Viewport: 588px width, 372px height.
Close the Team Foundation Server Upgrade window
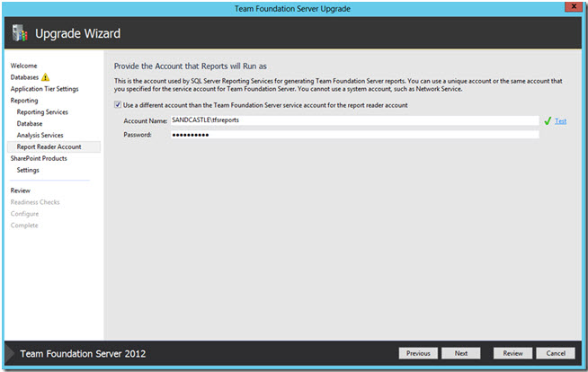(x=574, y=7)
